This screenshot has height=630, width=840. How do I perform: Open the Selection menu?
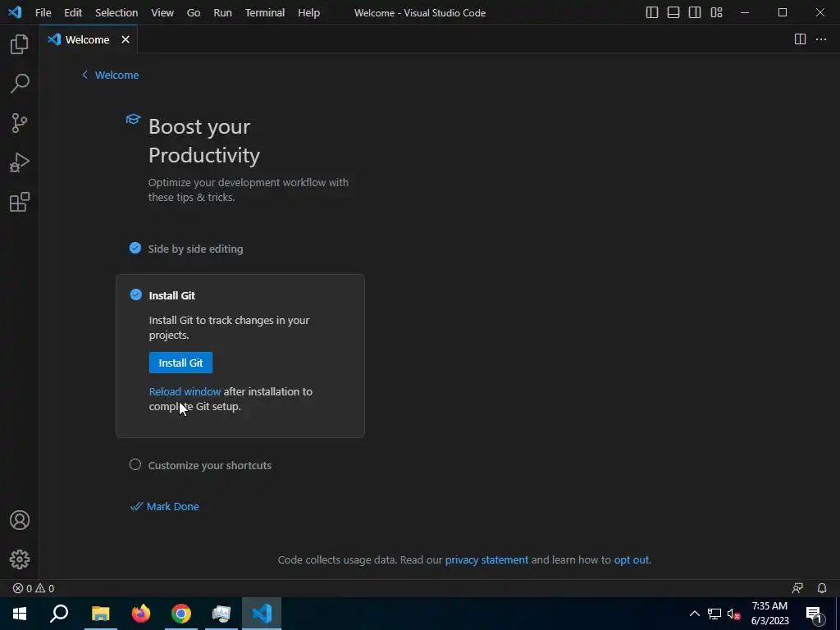(116, 12)
